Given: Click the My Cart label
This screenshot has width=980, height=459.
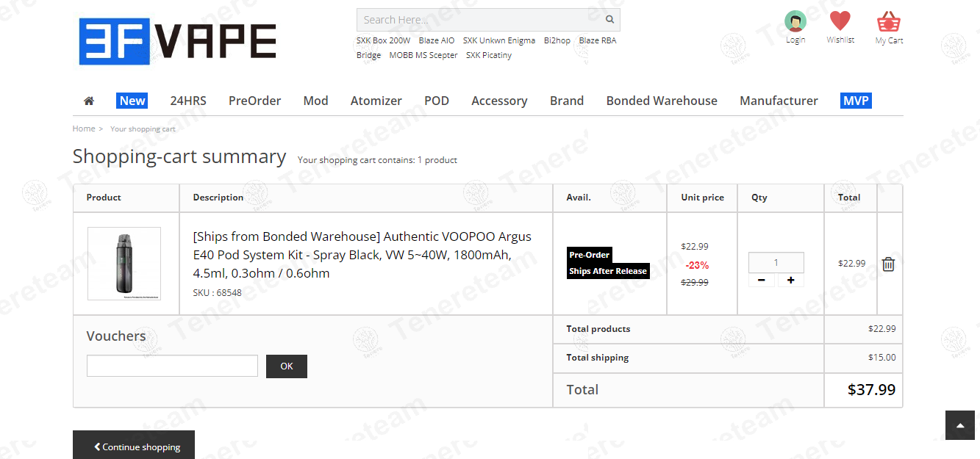Looking at the screenshot, I should [x=889, y=40].
